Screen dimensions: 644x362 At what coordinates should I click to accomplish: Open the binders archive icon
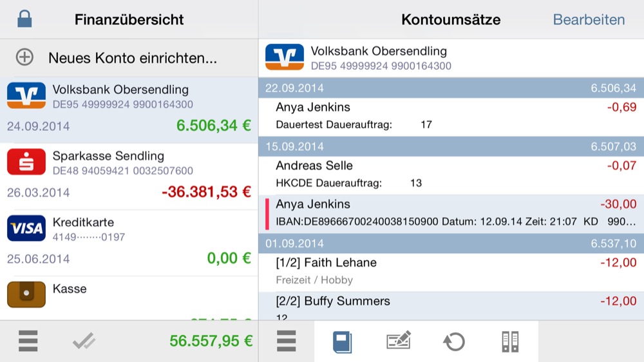click(509, 341)
